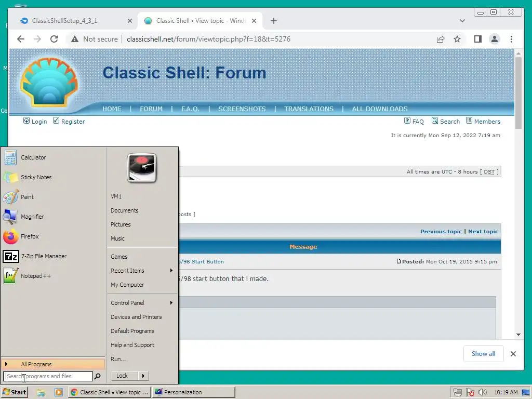The height and width of the screenshot is (399, 532).
Task: Expand All Programs list
Action: pyautogui.click(x=53, y=364)
